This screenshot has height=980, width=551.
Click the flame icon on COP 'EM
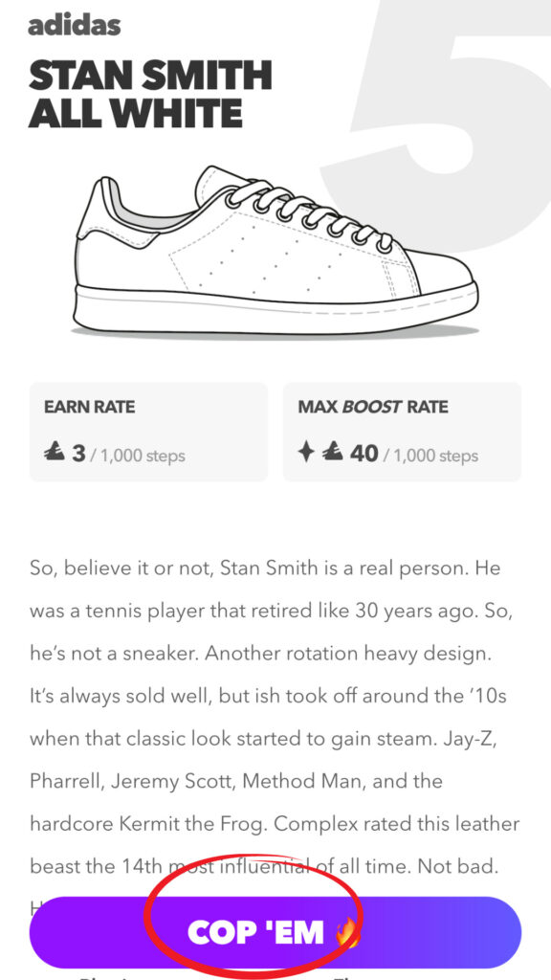tap(346, 932)
